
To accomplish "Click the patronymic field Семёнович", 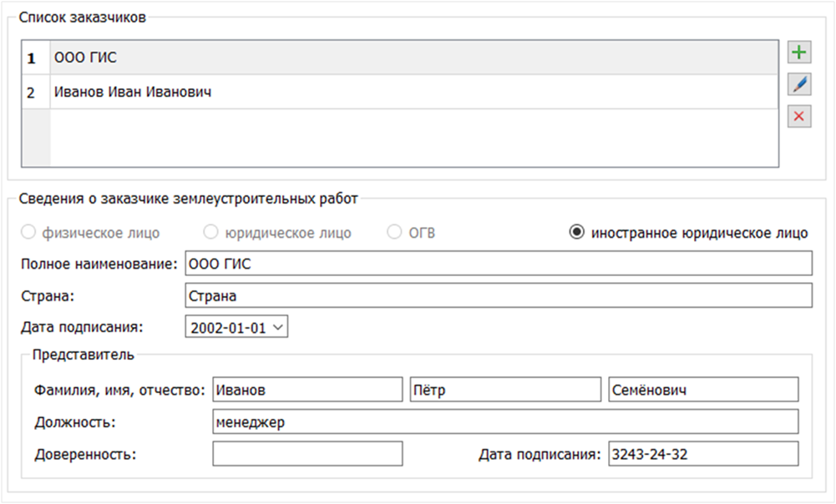I will [703, 390].
